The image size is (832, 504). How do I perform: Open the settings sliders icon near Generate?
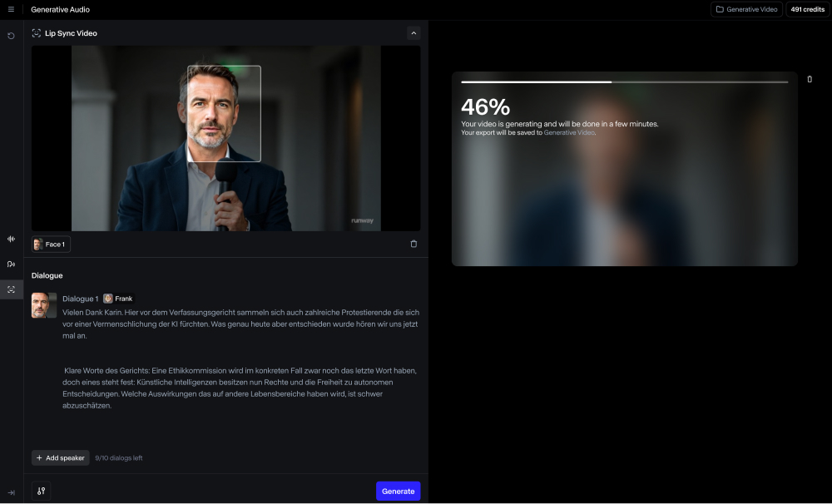pos(41,491)
